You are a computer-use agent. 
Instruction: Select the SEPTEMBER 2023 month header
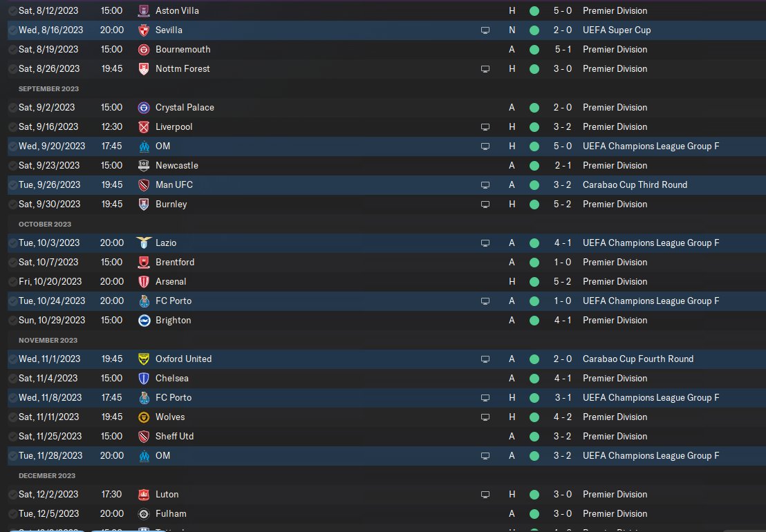click(x=48, y=89)
